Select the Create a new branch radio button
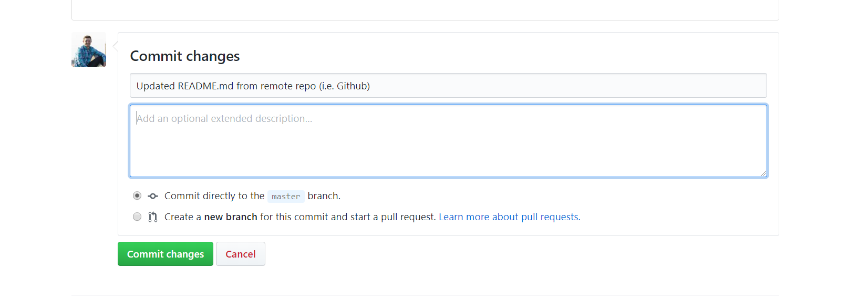868x308 pixels. pyautogui.click(x=137, y=217)
